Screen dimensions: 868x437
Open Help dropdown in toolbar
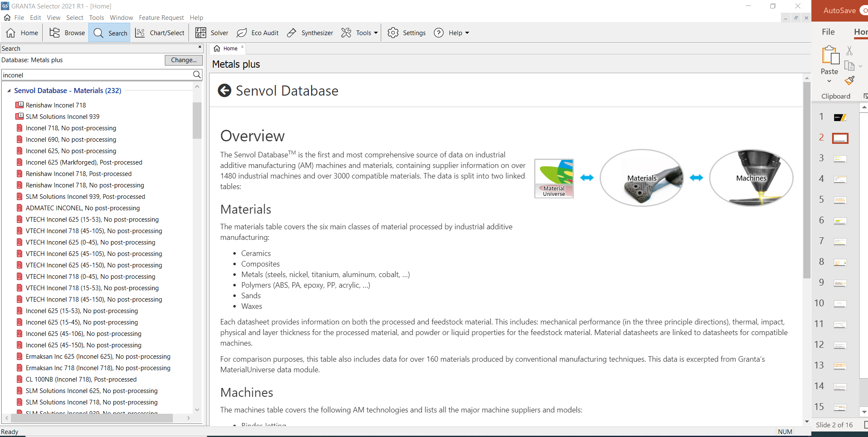tap(451, 33)
